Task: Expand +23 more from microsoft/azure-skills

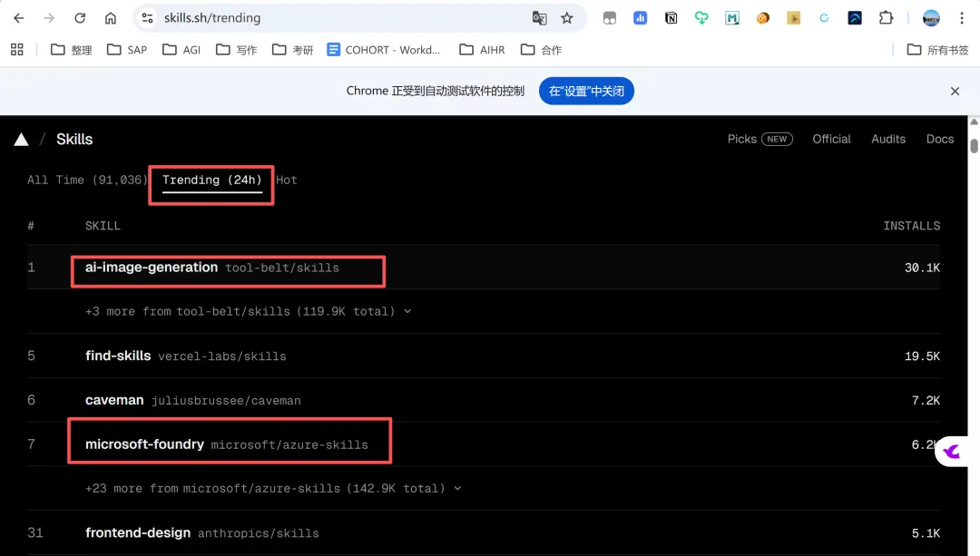Action: point(273,488)
